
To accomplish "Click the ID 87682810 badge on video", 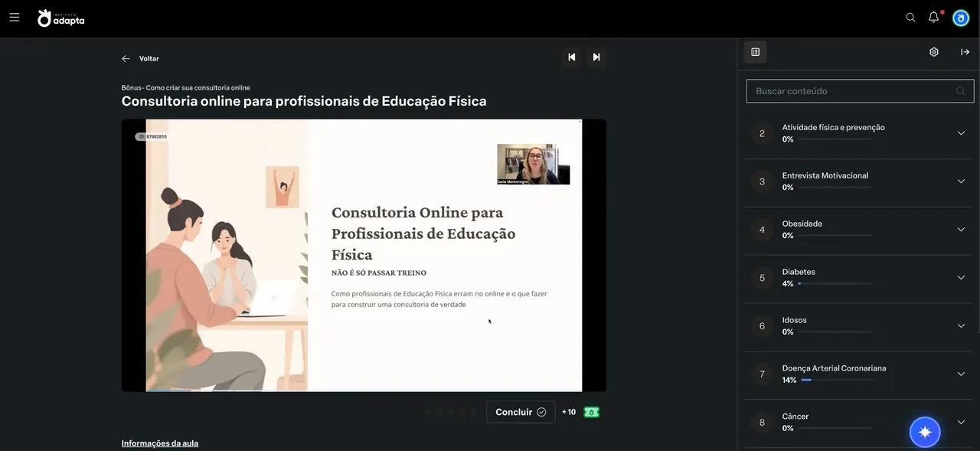I will (x=152, y=136).
